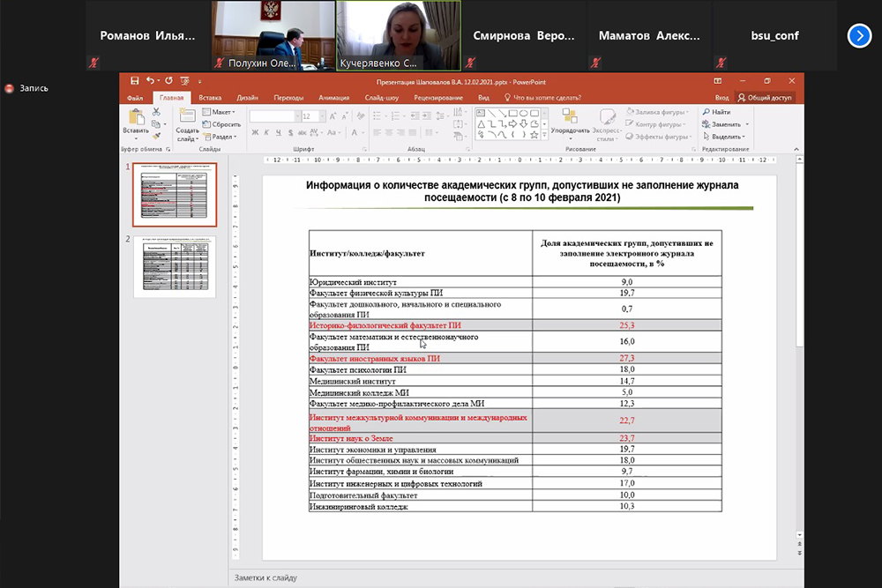Image resolution: width=882 pixels, height=588 pixels.
Task: Open the Дизайн ribbon tab
Action: click(247, 98)
